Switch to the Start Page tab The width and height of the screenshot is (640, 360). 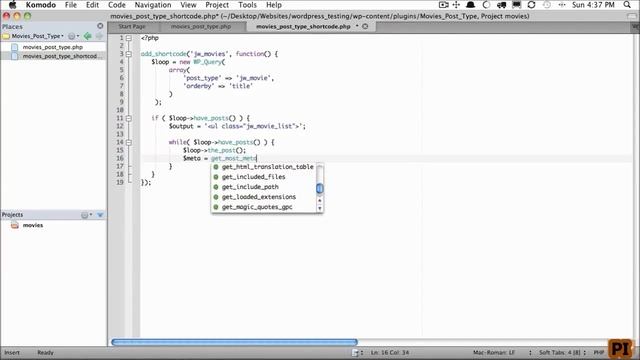pos(132,26)
